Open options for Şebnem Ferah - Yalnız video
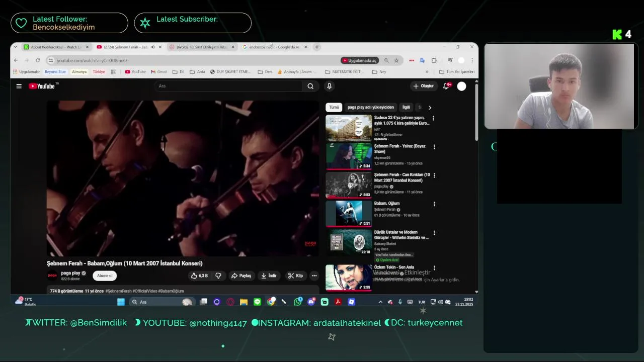 point(434,147)
